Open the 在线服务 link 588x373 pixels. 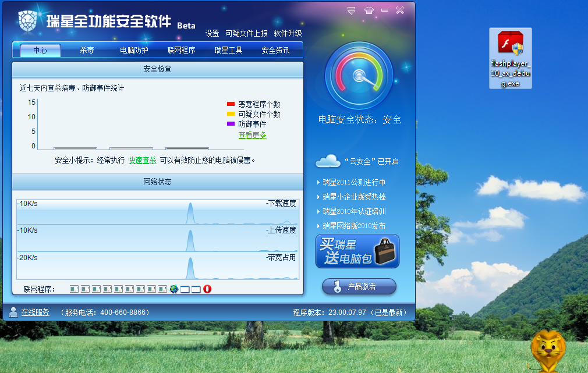pyautogui.click(x=36, y=312)
